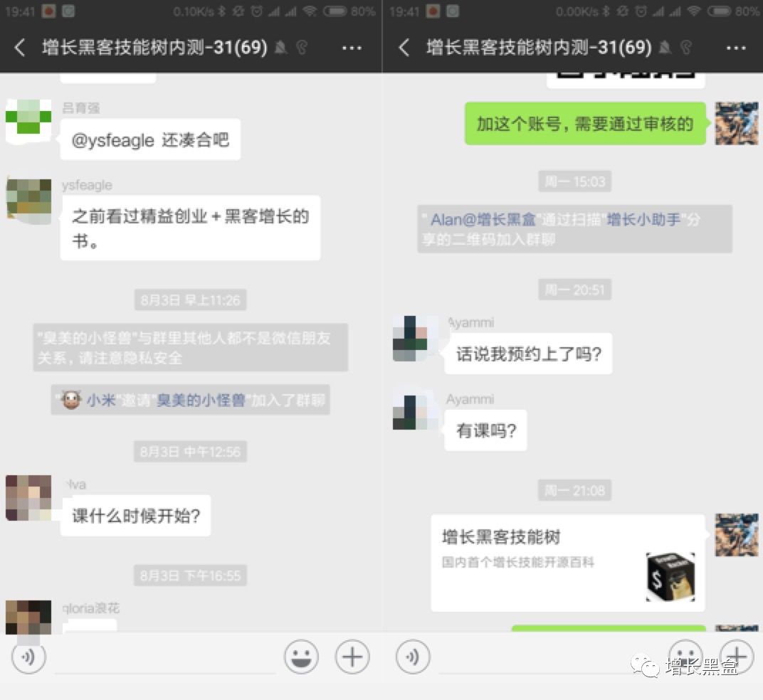This screenshot has width=763, height=700.
Task: Open the emoji panel in the left chat
Action: pos(300,657)
